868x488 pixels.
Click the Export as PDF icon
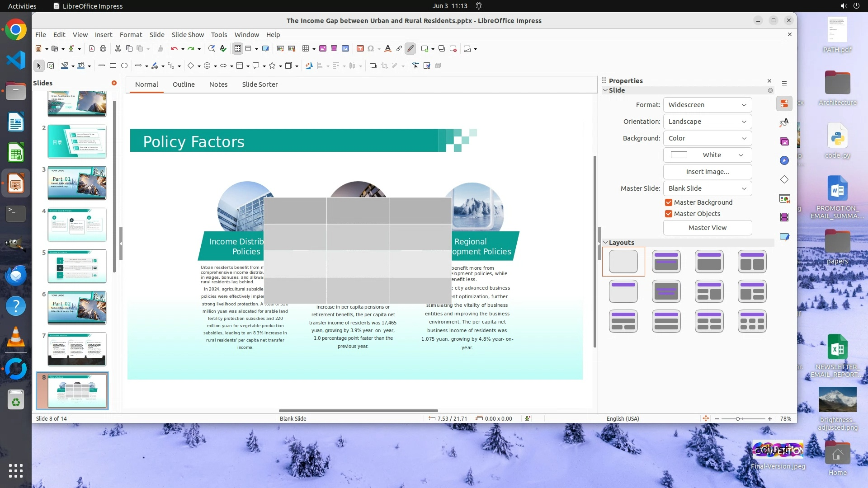(x=92, y=49)
